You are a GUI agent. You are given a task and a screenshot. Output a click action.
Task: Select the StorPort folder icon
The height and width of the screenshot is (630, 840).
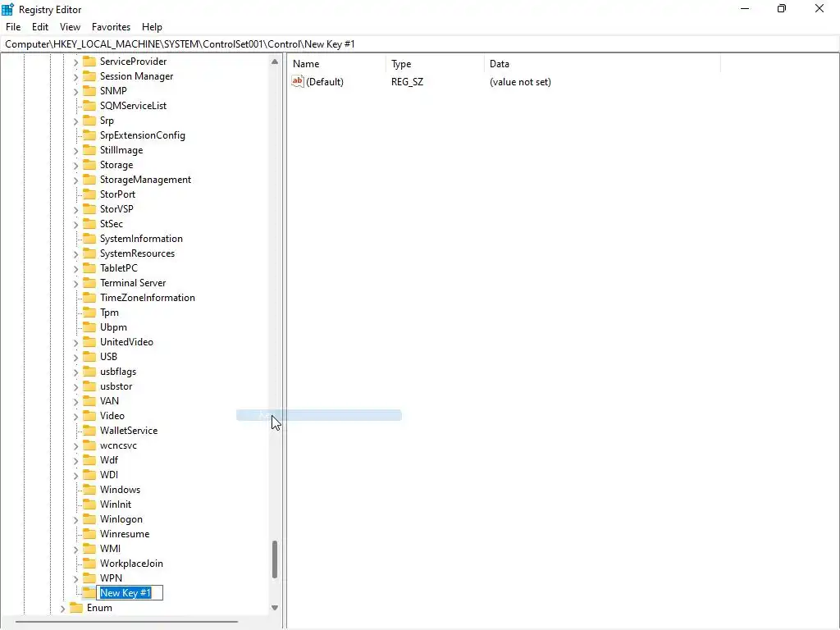(x=89, y=194)
